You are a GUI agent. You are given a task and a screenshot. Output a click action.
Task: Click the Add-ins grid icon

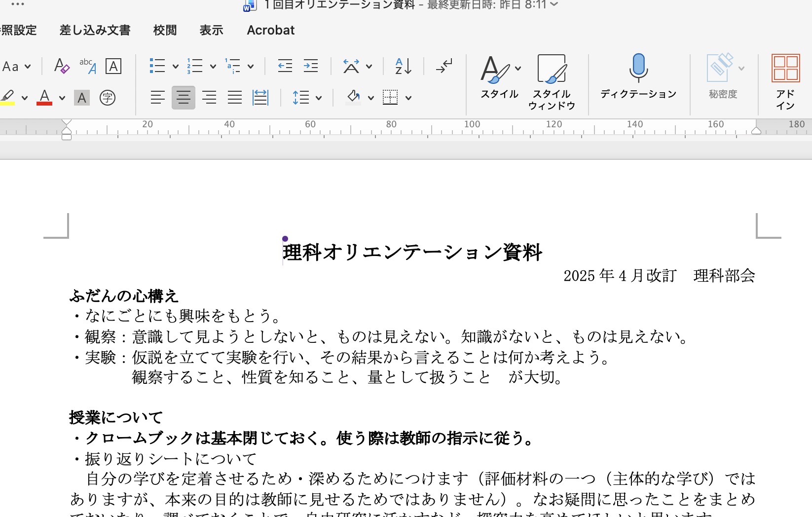tap(785, 68)
